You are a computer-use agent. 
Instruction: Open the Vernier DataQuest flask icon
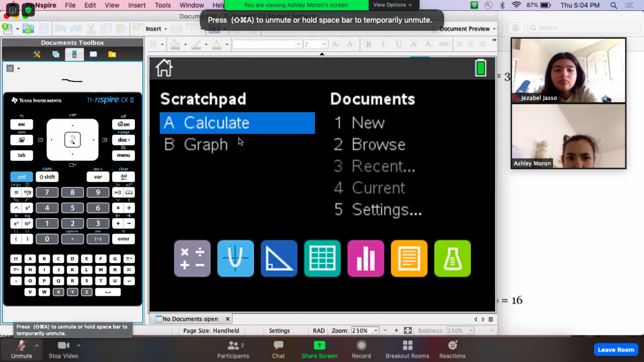tap(452, 258)
